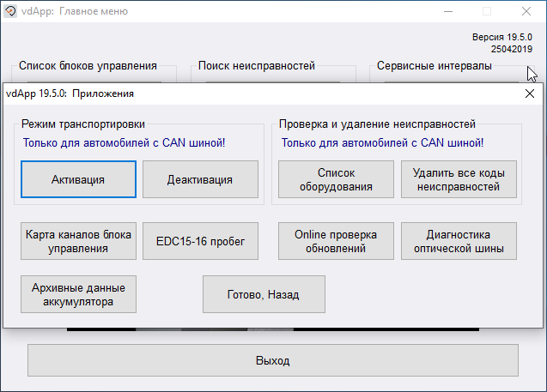The image size is (547, 392).
Task: Close the Приложения dialog
Action: point(529,93)
